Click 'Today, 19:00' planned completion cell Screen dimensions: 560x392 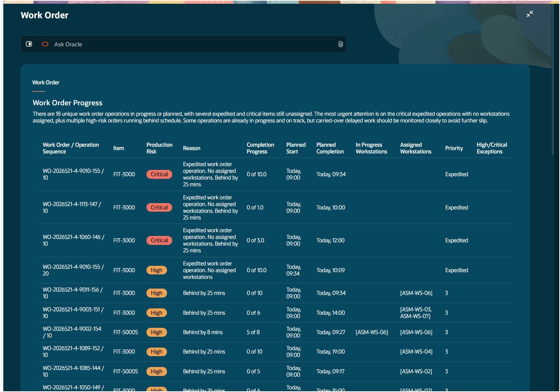[331, 352]
